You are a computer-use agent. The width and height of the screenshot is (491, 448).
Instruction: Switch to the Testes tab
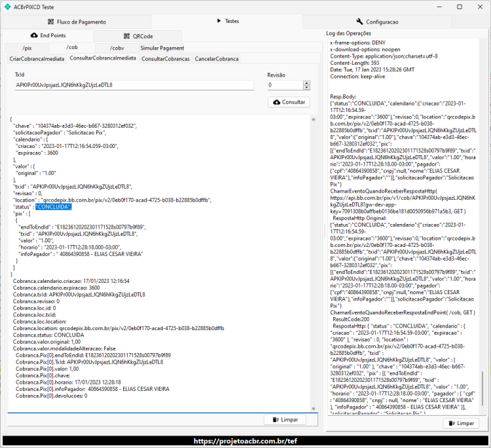(x=227, y=21)
